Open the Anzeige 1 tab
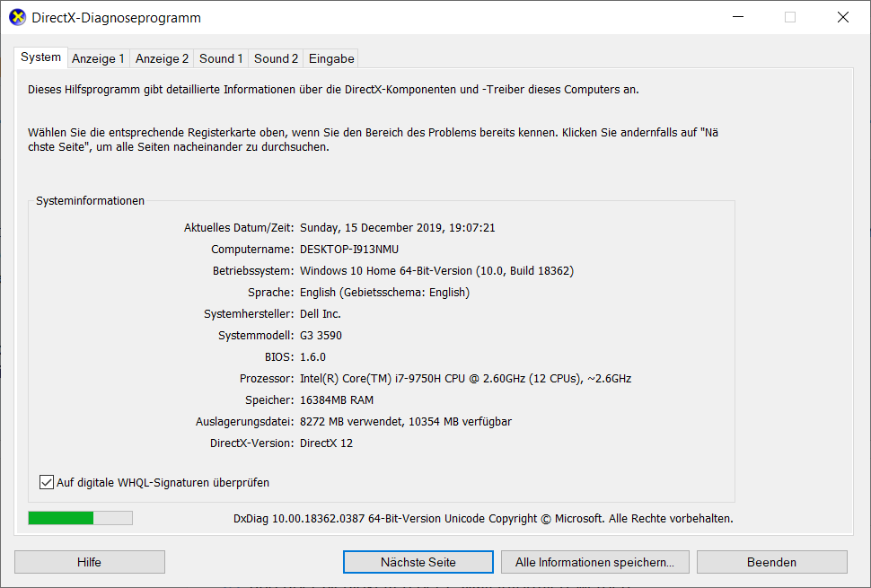 tap(98, 58)
